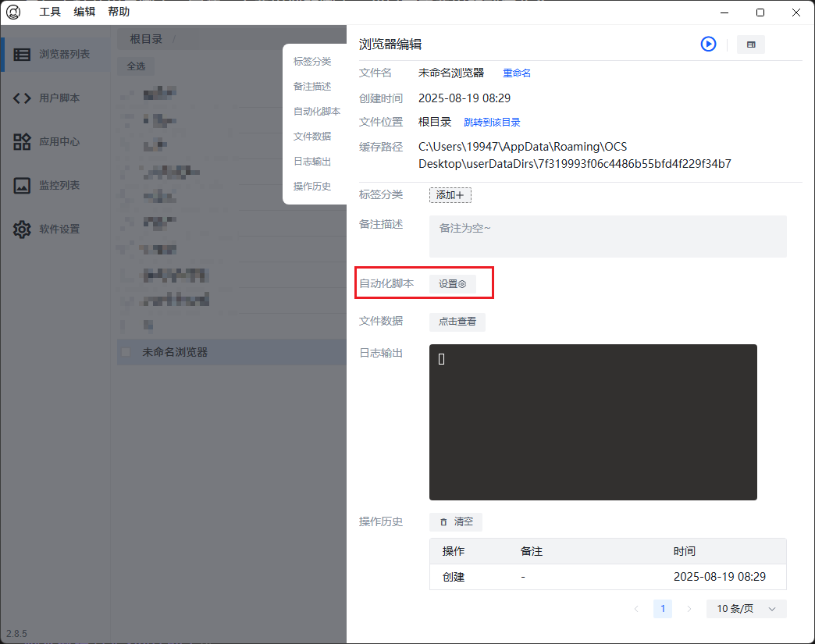Viewport: 815px width, 644px height.
Task: Click 设置 button for 自动化脚本
Action: (452, 284)
